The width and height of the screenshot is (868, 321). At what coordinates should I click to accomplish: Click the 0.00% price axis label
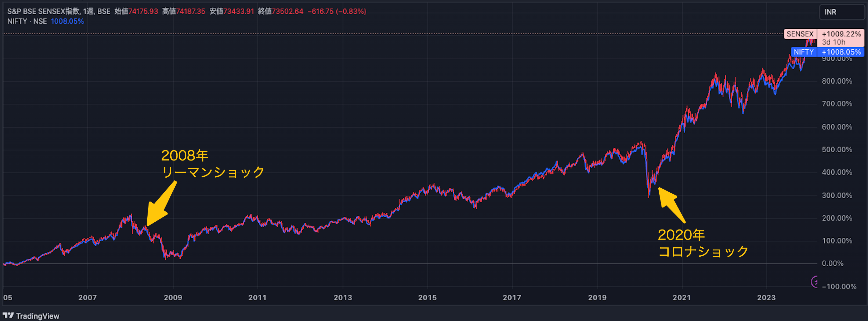[x=833, y=264]
